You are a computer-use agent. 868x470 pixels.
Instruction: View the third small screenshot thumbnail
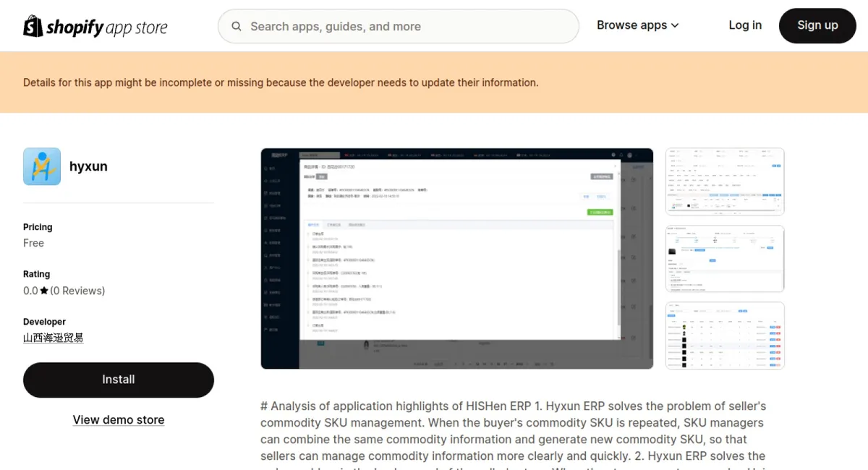click(725, 336)
